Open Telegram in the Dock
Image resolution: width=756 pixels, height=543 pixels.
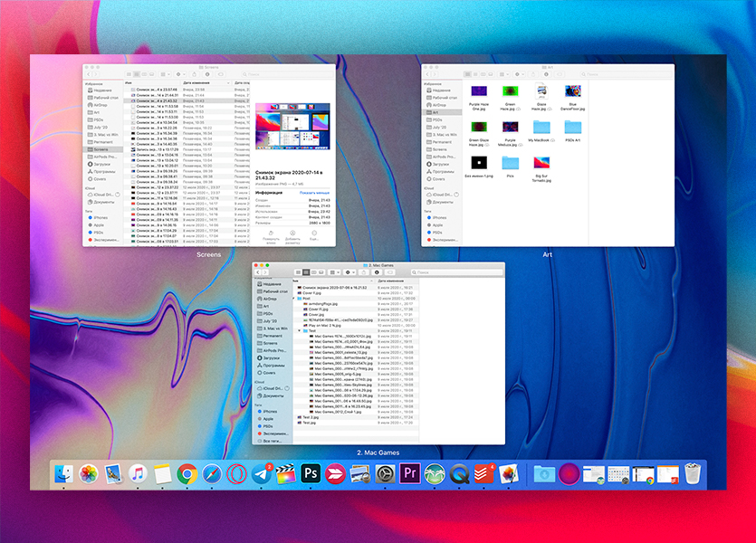click(261, 473)
